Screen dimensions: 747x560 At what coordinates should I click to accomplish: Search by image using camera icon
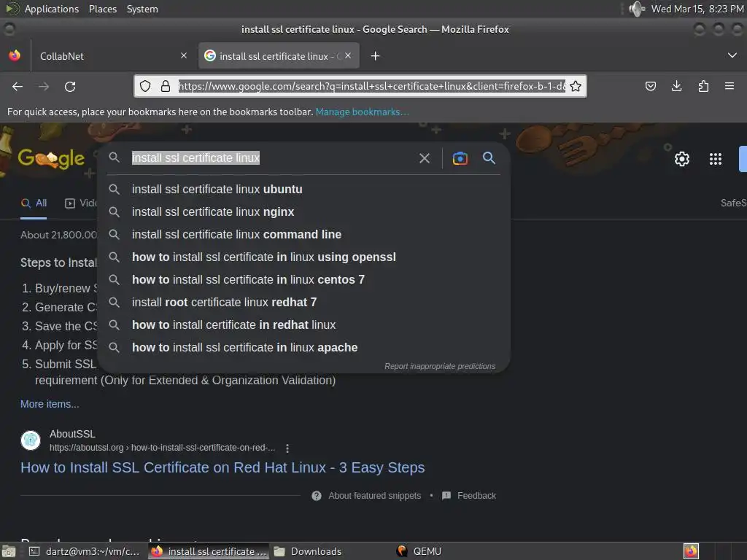tap(460, 158)
